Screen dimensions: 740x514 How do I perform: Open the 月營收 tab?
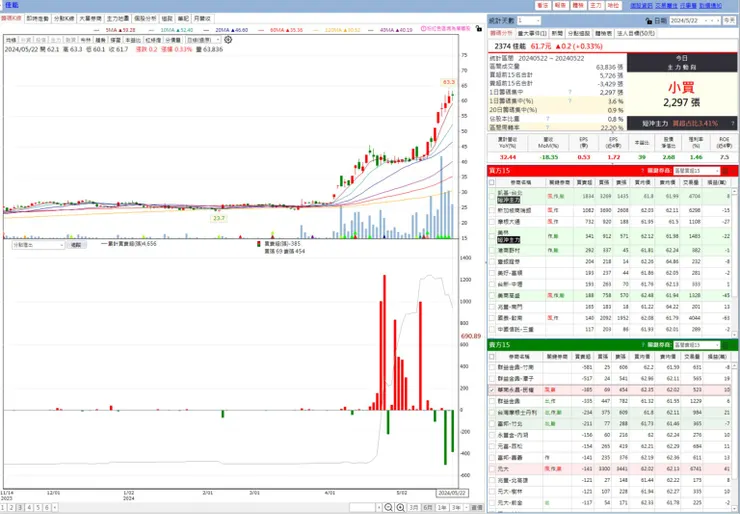[202, 18]
